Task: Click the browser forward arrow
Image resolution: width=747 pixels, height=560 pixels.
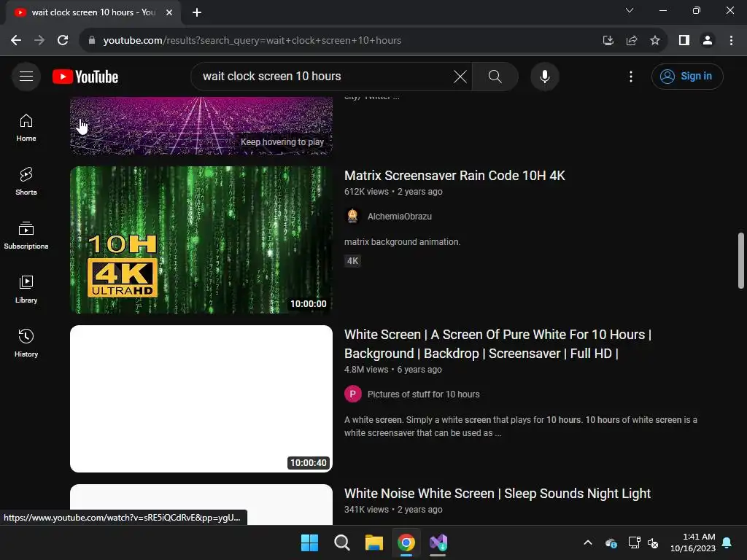Action: click(x=39, y=41)
